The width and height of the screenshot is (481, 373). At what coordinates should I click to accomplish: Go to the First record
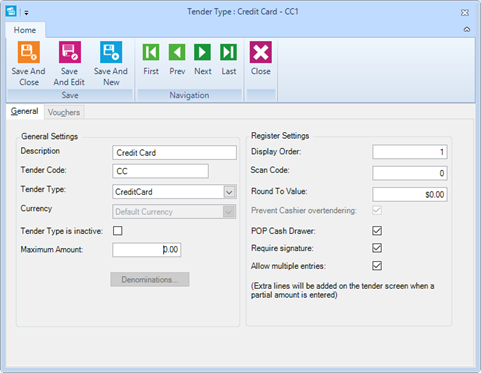coord(151,52)
